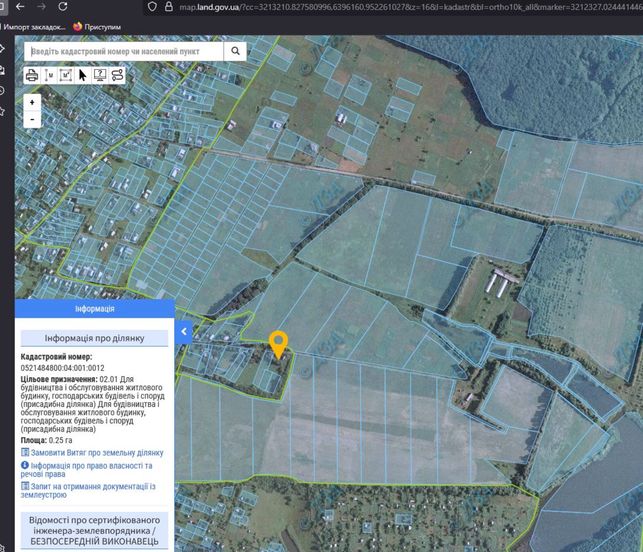643x552 pixels.
Task: Open the monitor help icon
Action: pos(100,75)
